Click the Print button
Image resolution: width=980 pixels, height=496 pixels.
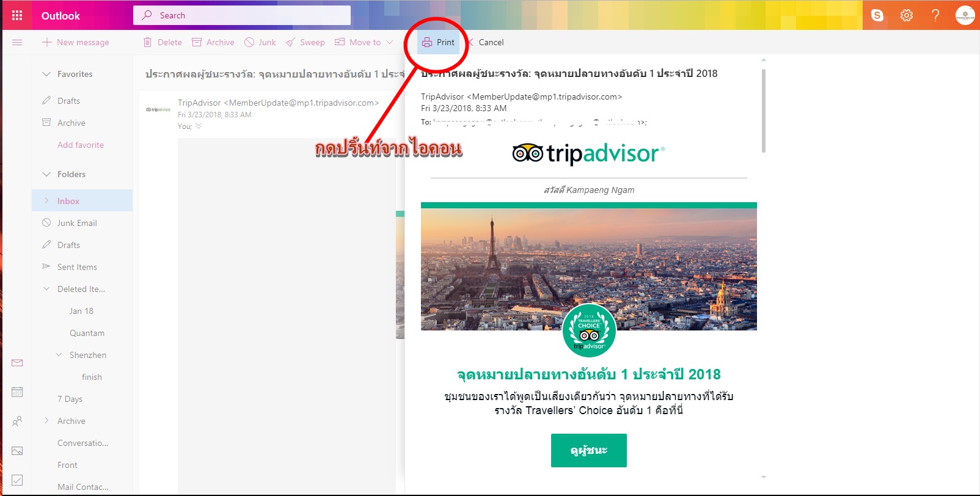pyautogui.click(x=438, y=42)
